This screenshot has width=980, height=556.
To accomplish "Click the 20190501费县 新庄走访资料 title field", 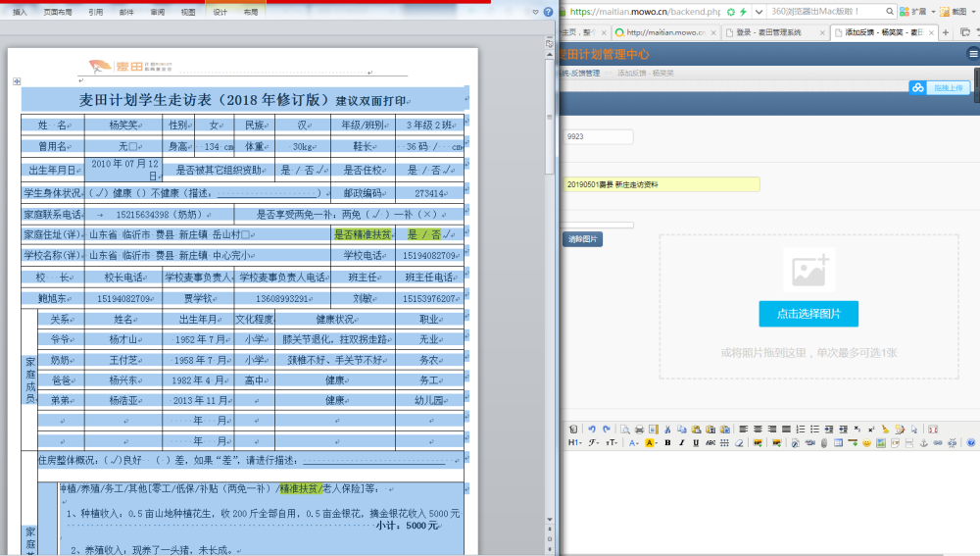I will [x=661, y=184].
